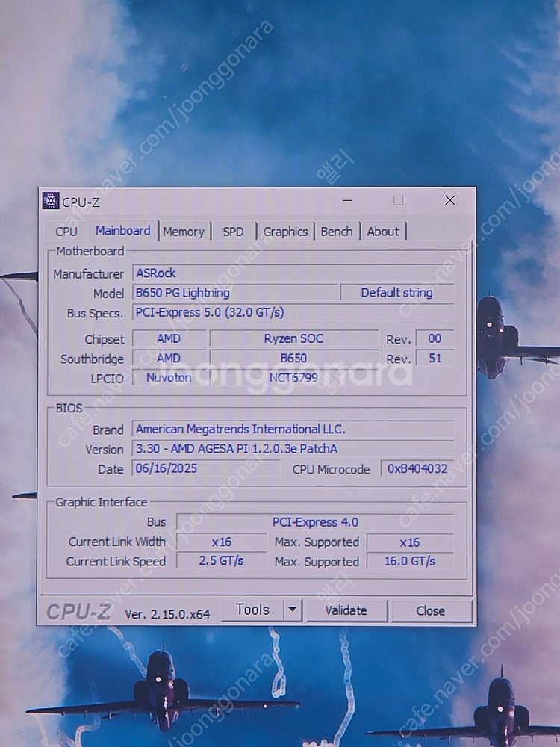The width and height of the screenshot is (560, 747).
Task: Select the Mainboard tab
Action: 123,231
